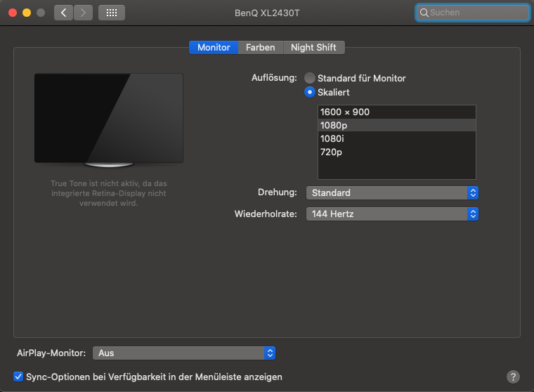This screenshot has width=534, height=392.
Task: Choose the 720p resolution
Action: click(397, 152)
